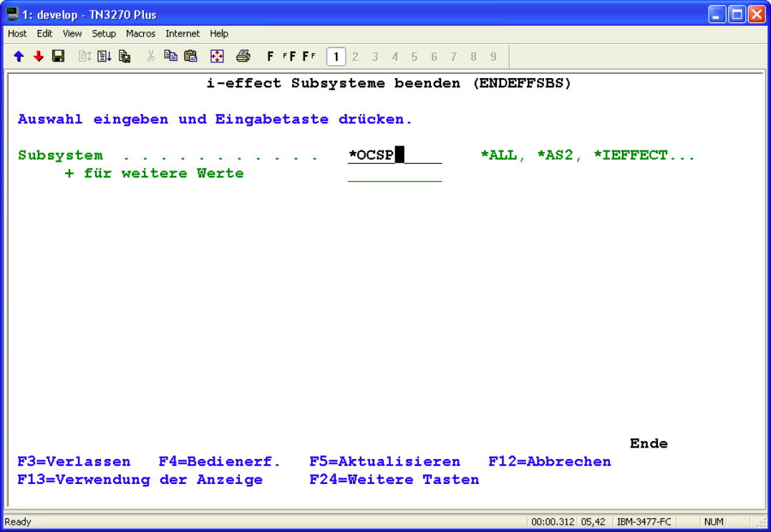Open the Macros menu
The height and width of the screenshot is (532, 771).
click(140, 34)
